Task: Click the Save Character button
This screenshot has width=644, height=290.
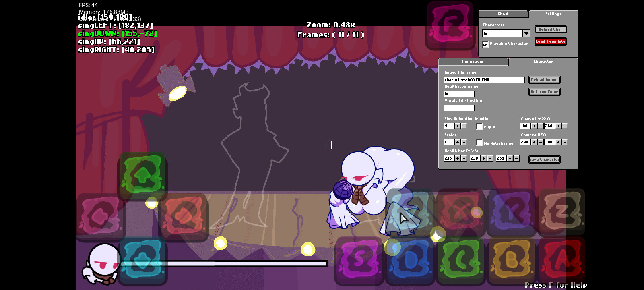Action: click(x=544, y=159)
